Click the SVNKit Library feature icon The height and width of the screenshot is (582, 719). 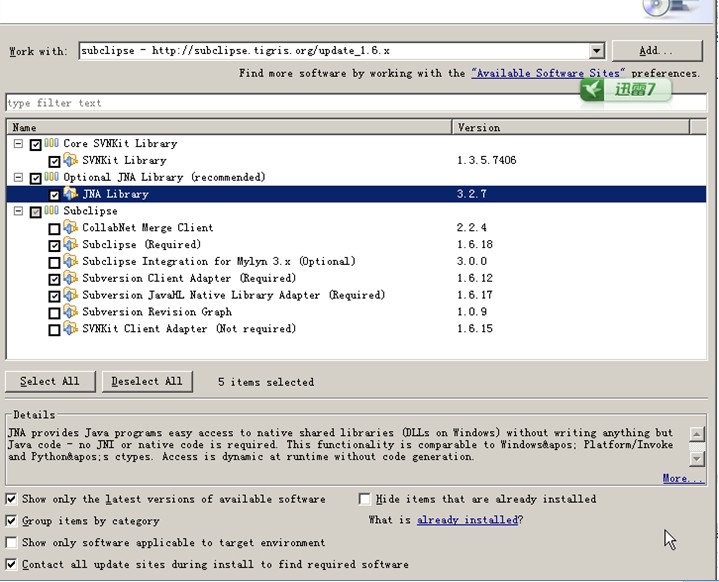(70, 160)
